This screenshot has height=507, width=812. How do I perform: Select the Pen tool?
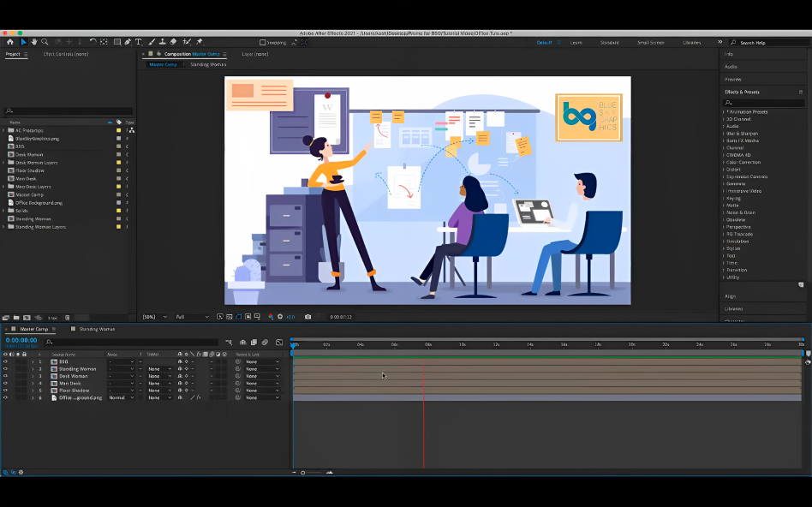[128, 42]
